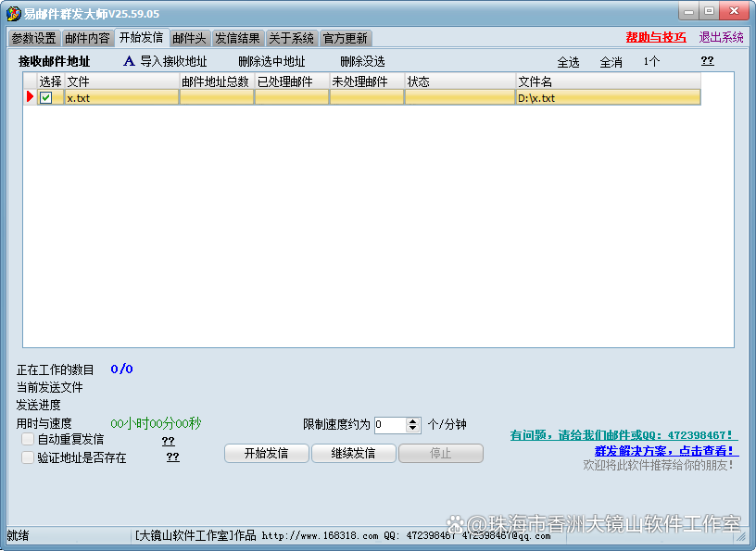Viewport: 756px width, 551px height.
Task: Tick the 验证地址是否存在 checkbox
Action: pos(28,457)
